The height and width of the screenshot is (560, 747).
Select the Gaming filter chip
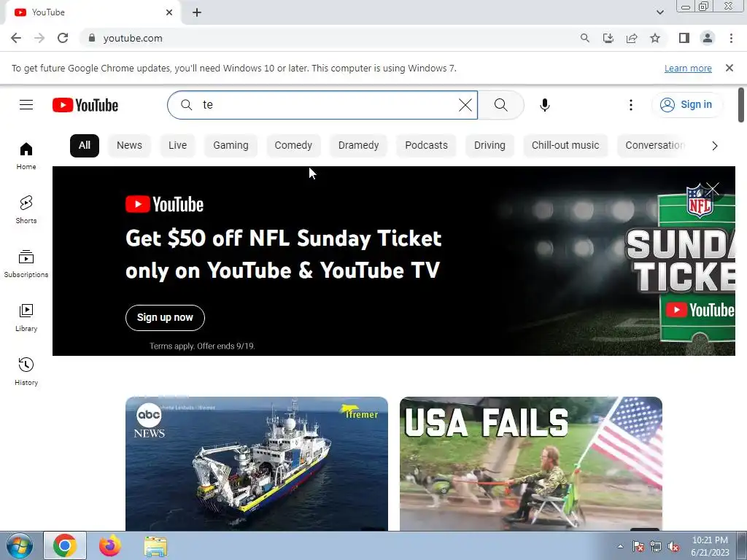[231, 146]
